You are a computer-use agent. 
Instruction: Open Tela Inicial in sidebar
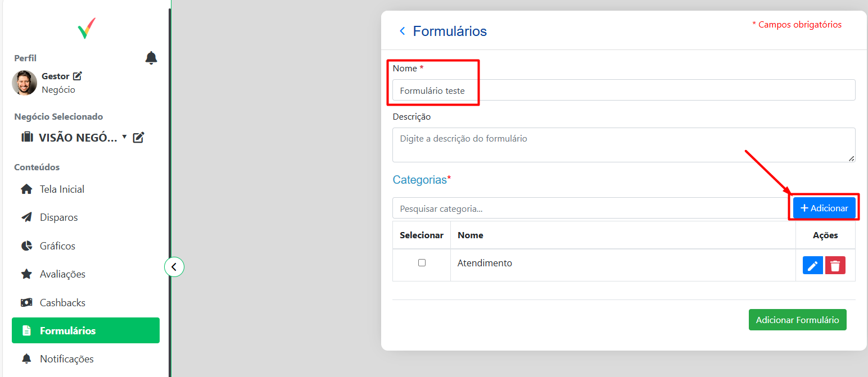pos(62,189)
